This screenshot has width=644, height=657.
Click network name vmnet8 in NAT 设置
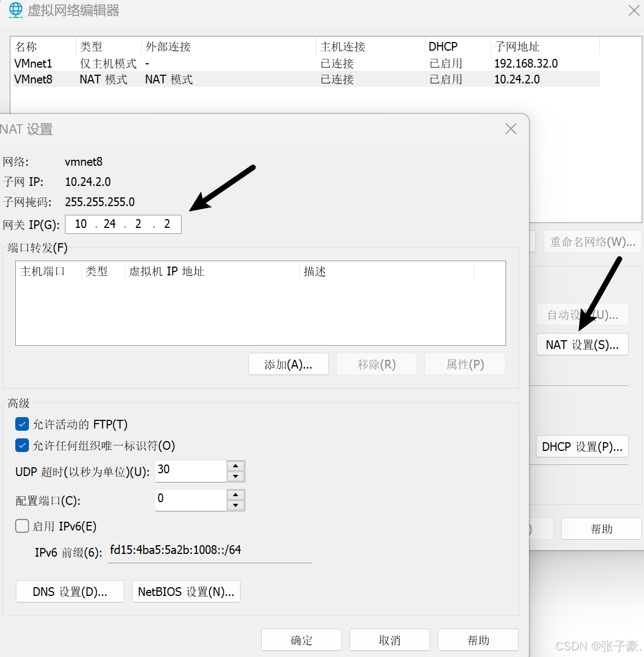pyautogui.click(x=83, y=161)
